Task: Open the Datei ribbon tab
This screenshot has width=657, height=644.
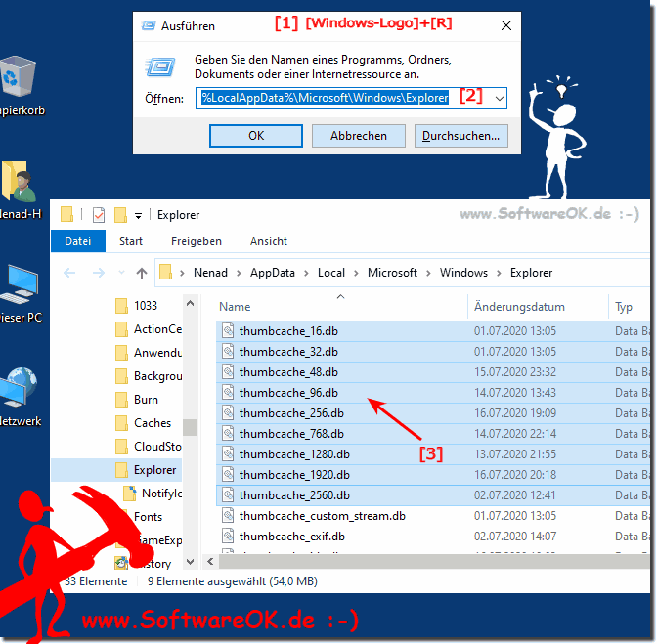Action: coord(78,241)
